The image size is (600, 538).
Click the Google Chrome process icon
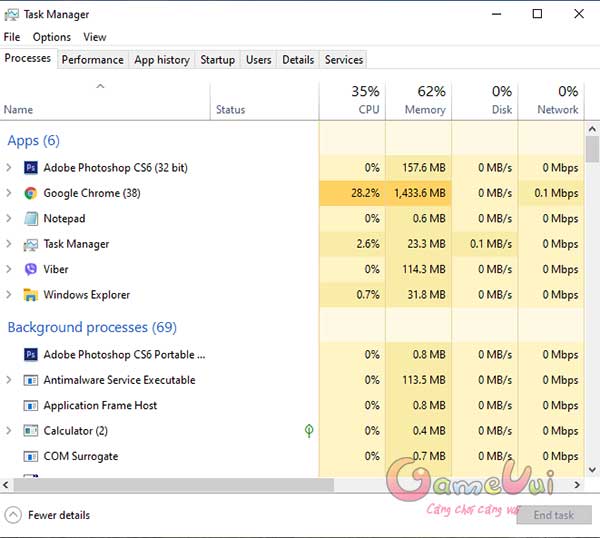[31, 193]
